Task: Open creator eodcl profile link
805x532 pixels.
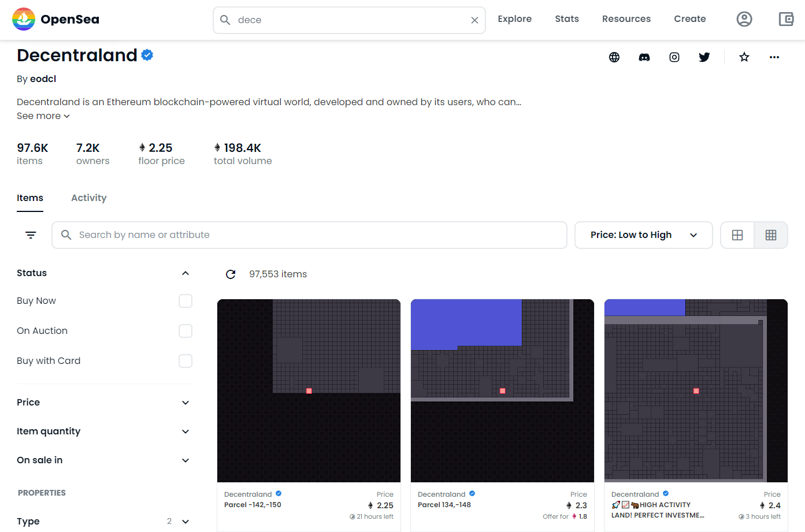Action: point(43,79)
